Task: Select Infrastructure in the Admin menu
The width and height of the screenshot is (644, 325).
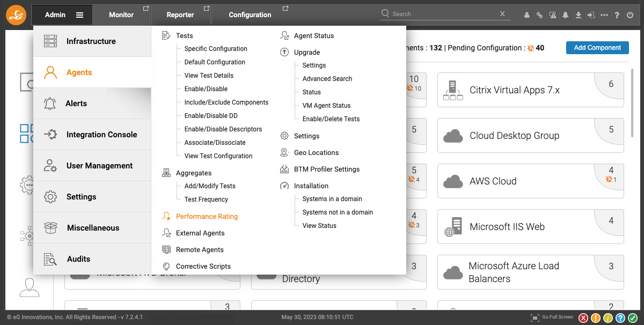Action: tap(92, 41)
